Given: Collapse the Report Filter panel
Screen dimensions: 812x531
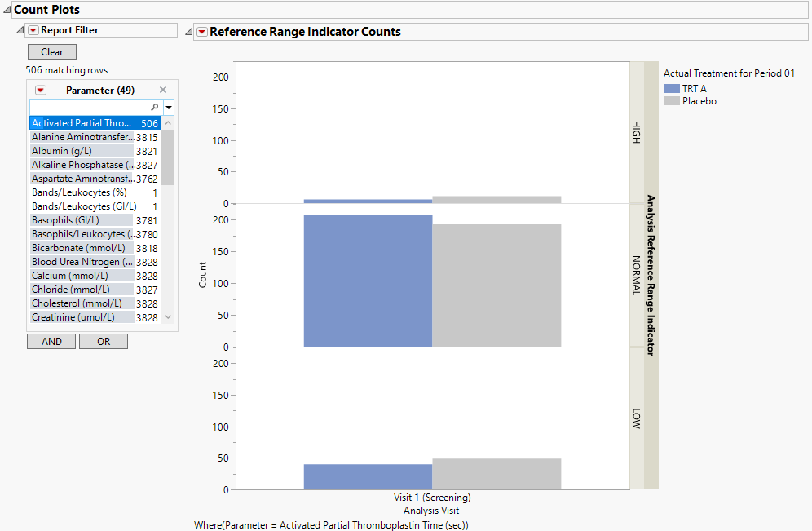Looking at the screenshot, I should [20, 30].
